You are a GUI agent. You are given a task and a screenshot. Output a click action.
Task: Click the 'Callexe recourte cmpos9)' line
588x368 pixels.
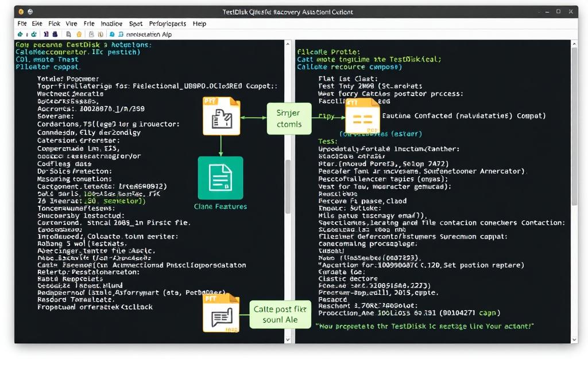click(x=350, y=67)
